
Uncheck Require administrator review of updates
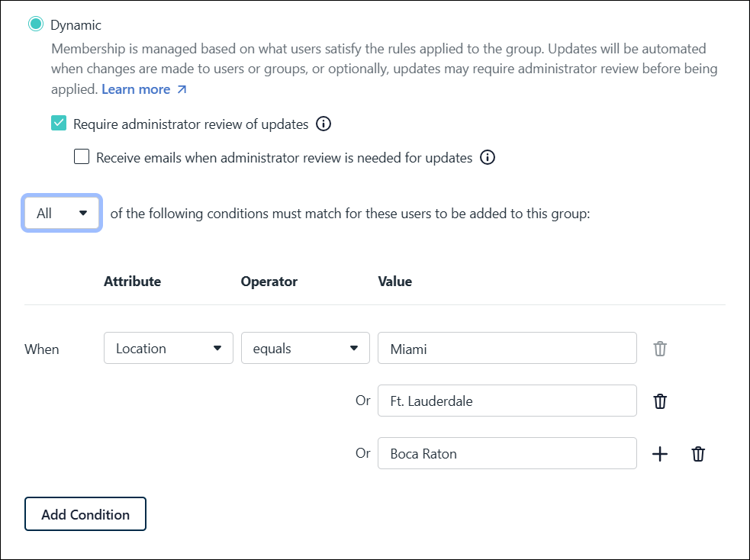click(59, 124)
